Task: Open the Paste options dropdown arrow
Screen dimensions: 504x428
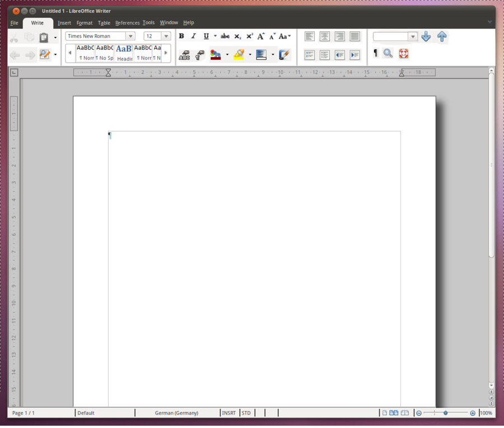Action: 55,38
